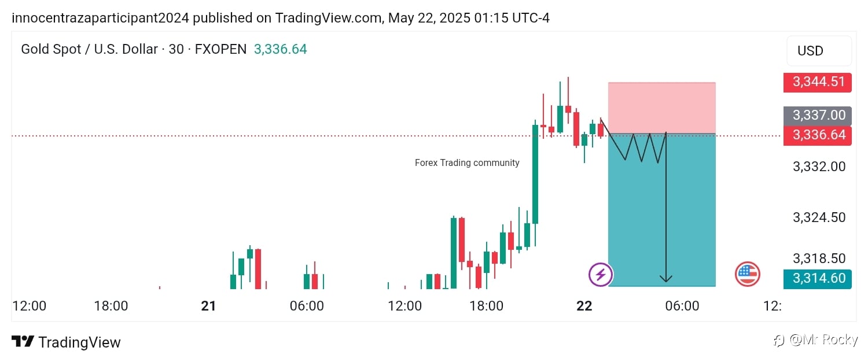Click the purple lightning event icon

point(601,275)
